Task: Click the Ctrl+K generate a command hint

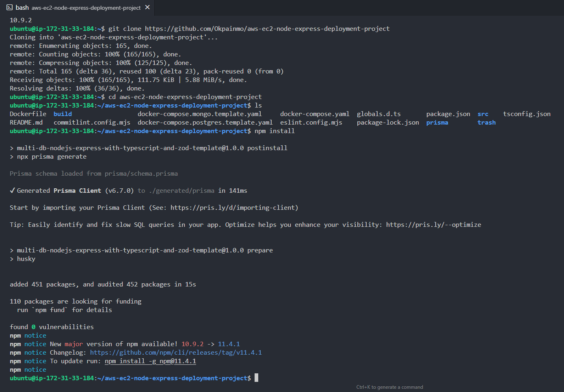Action: click(389, 387)
